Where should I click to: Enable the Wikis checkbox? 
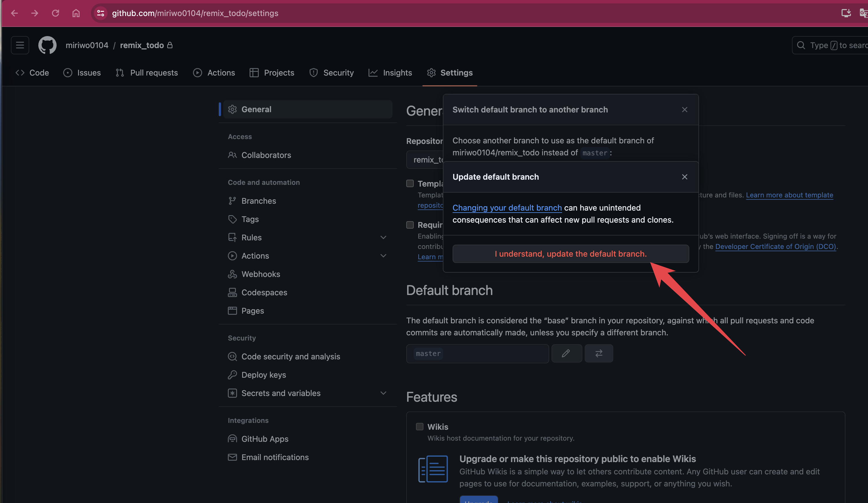pos(419,427)
